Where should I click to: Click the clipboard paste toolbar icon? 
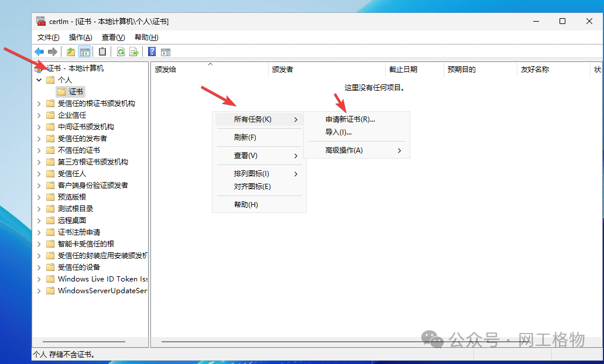pos(102,51)
